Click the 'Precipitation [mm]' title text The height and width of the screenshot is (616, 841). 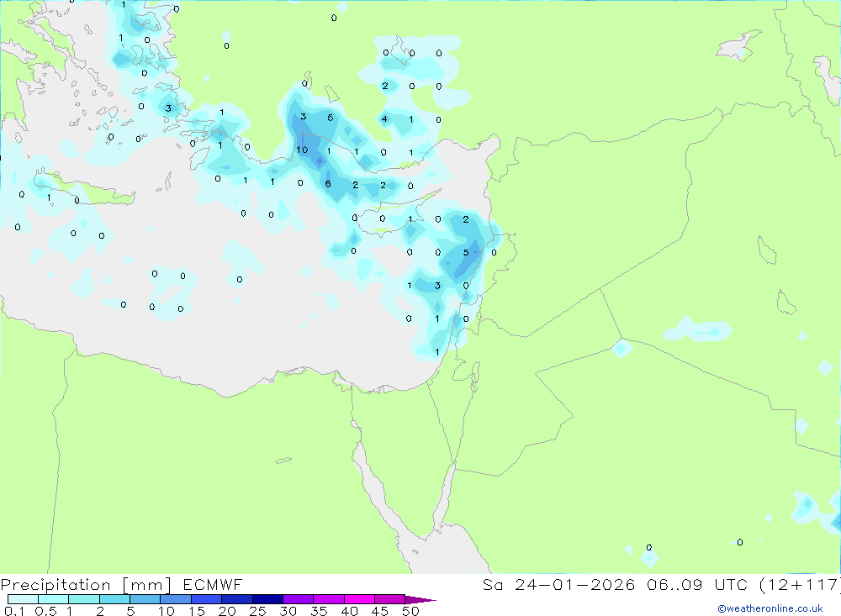[x=86, y=585]
